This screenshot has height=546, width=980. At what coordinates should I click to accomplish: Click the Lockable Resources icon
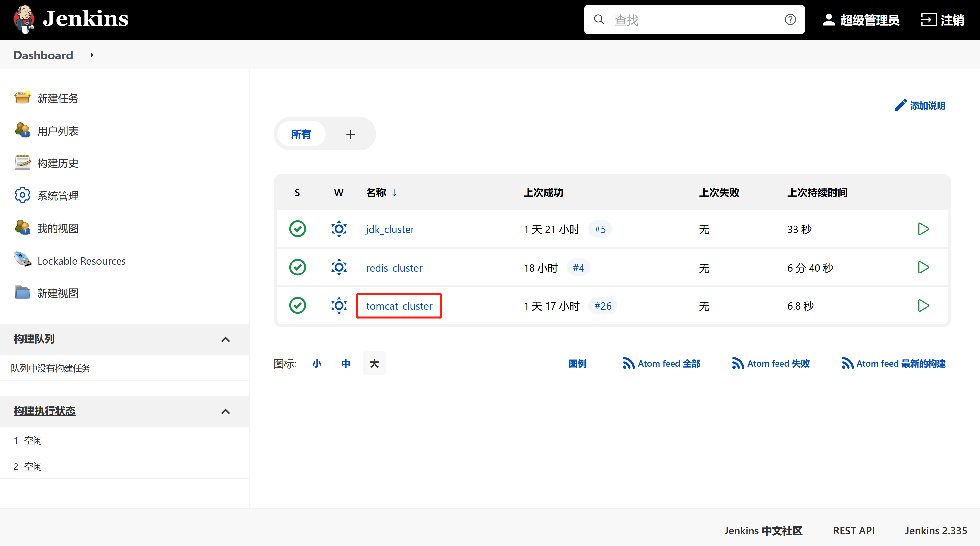coord(22,260)
